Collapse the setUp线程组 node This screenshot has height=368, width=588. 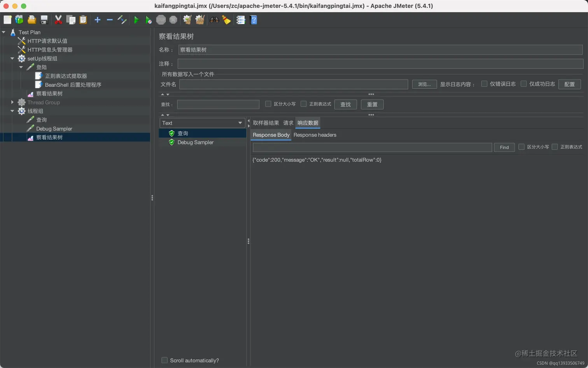[x=12, y=58]
